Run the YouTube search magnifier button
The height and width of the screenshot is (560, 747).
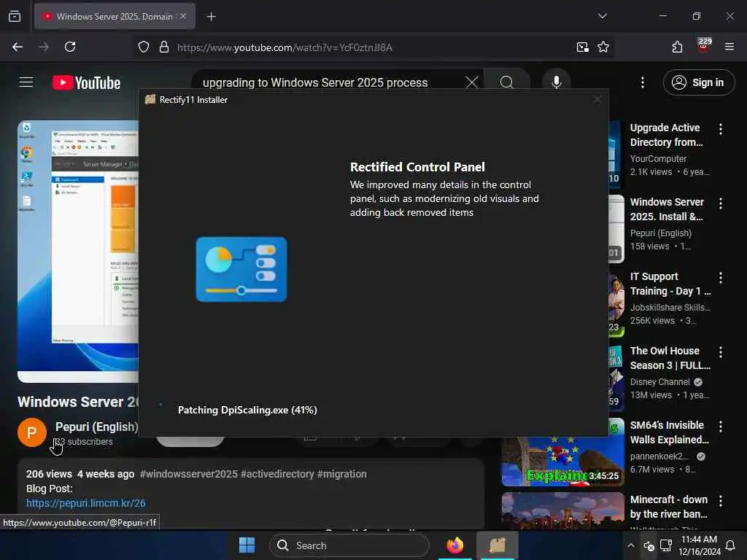point(507,82)
